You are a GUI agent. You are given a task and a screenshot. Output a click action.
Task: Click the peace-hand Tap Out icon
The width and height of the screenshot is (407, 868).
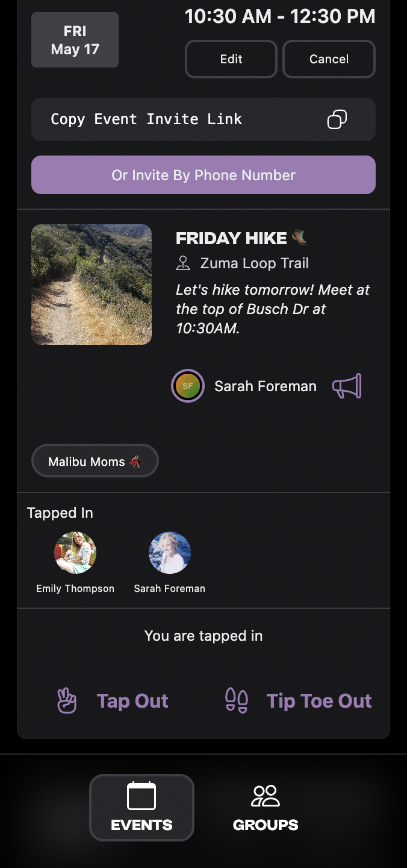coord(67,701)
